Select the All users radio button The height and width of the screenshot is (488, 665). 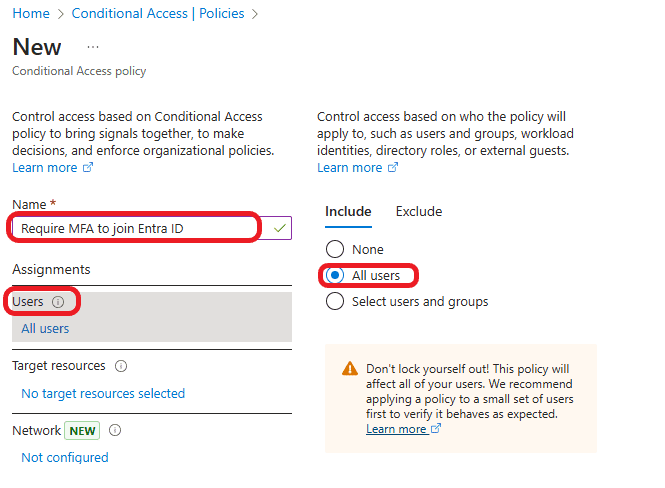point(335,275)
